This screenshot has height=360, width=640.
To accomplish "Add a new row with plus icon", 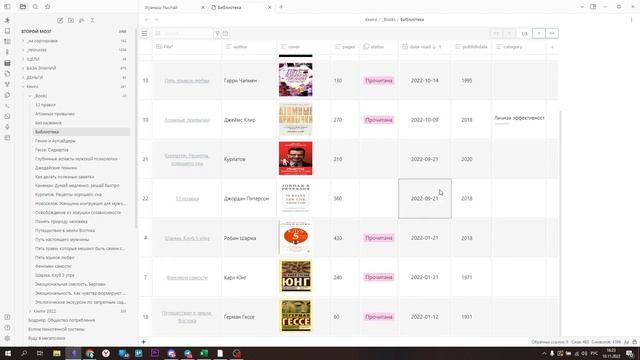I will point(144,342).
